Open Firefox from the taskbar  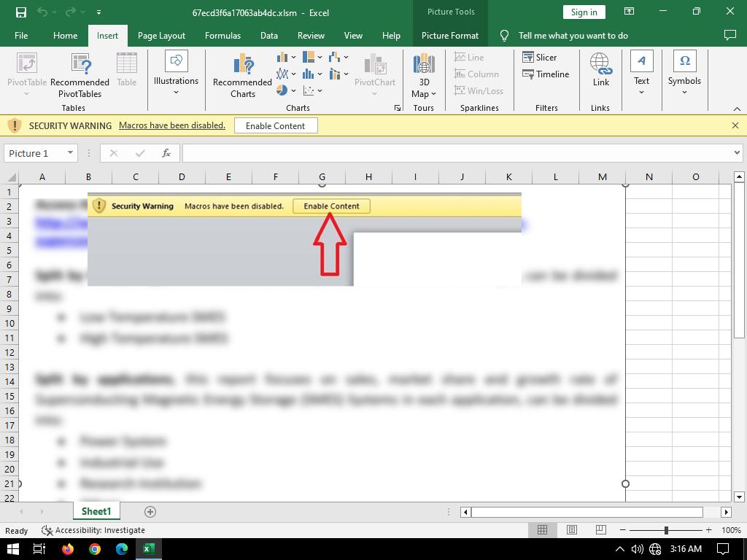(x=68, y=549)
